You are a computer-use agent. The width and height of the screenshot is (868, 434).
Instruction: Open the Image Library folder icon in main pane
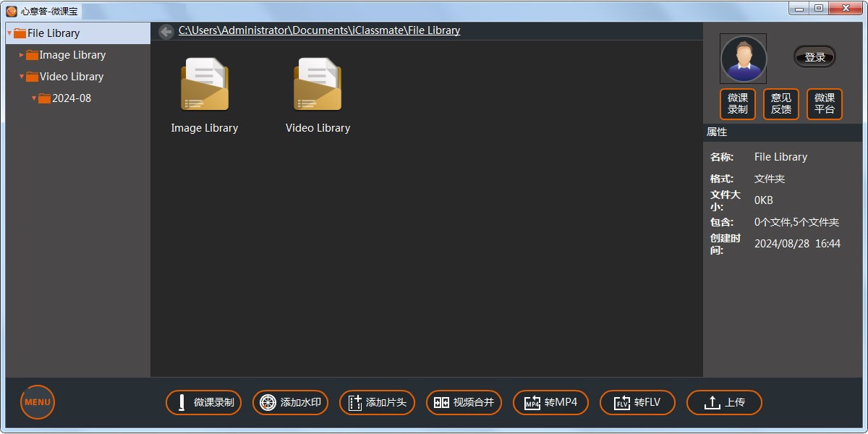205,85
